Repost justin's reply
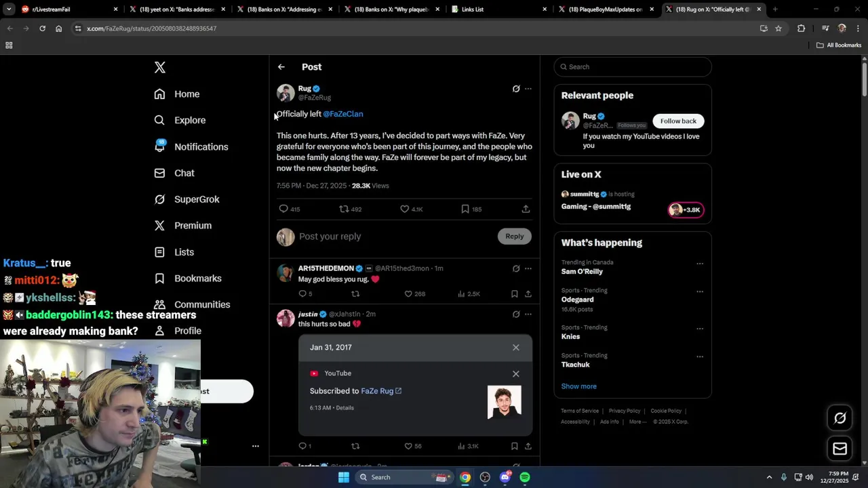 point(355,446)
